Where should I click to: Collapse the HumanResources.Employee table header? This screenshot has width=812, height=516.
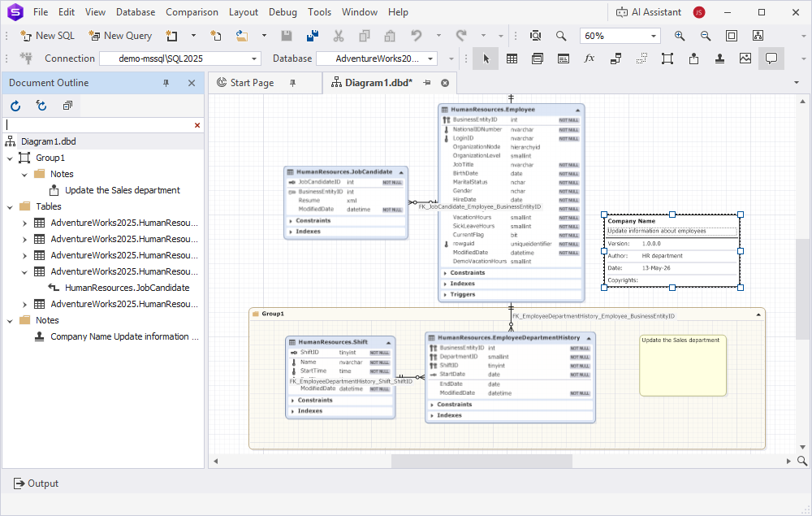point(577,110)
